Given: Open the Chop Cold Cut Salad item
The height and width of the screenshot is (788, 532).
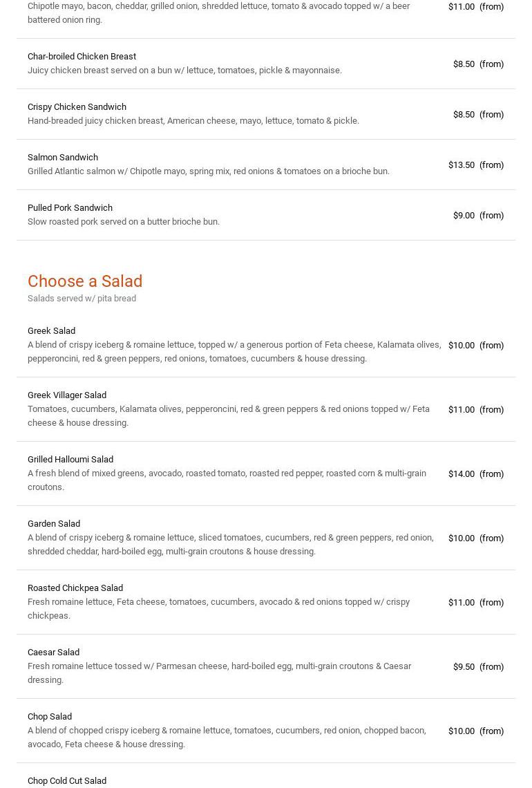Looking at the screenshot, I should point(67,781).
